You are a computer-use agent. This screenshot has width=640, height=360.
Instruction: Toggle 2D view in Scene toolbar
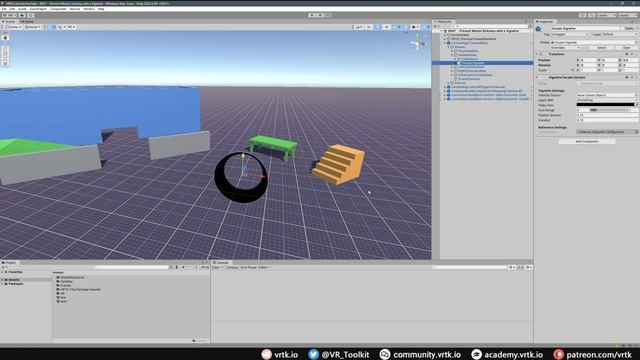click(369, 27)
